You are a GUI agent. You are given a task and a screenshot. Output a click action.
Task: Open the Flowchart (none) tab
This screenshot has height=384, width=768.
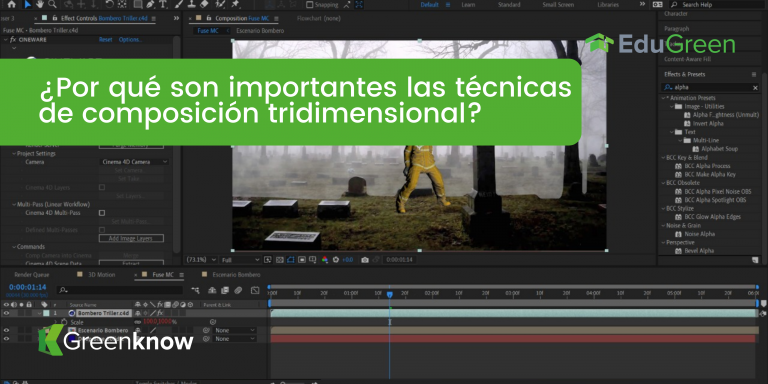(x=319, y=19)
